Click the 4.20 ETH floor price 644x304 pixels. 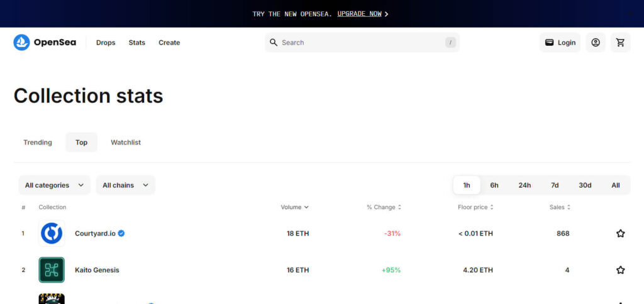click(x=478, y=270)
